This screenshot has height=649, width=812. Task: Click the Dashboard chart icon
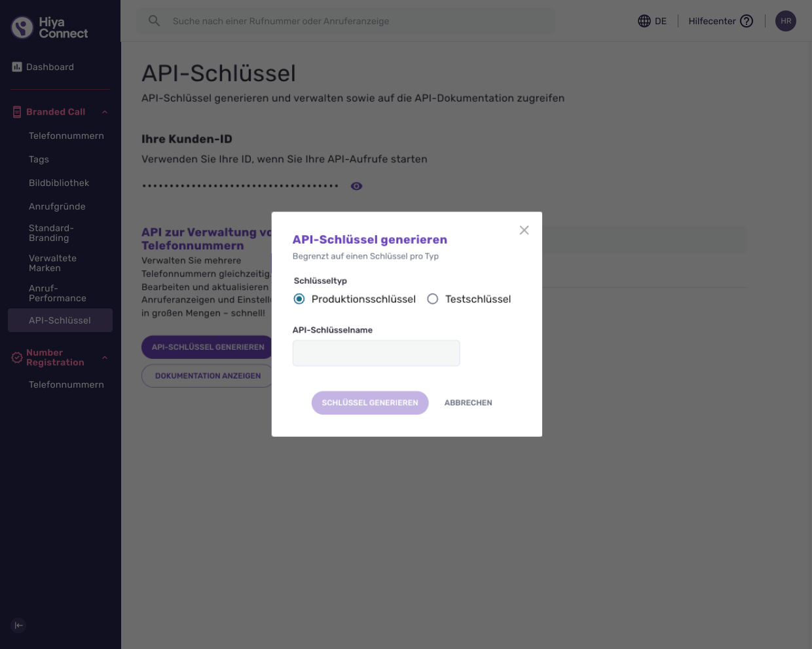17,67
